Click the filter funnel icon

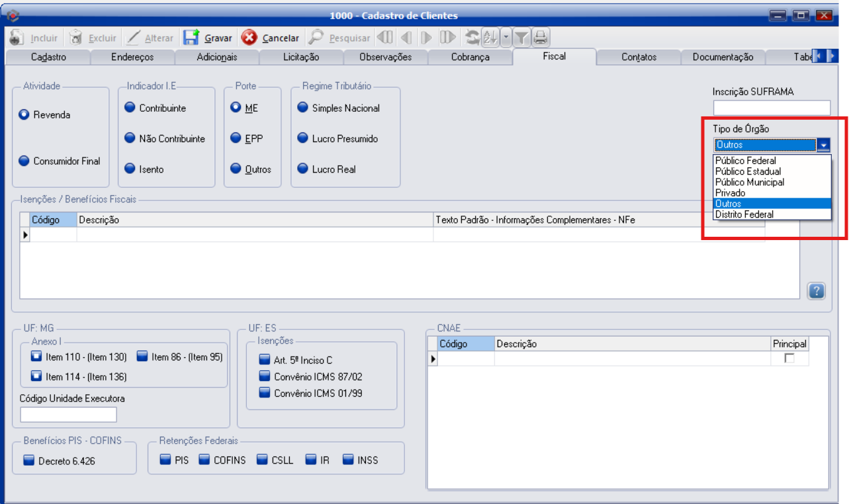point(521,38)
